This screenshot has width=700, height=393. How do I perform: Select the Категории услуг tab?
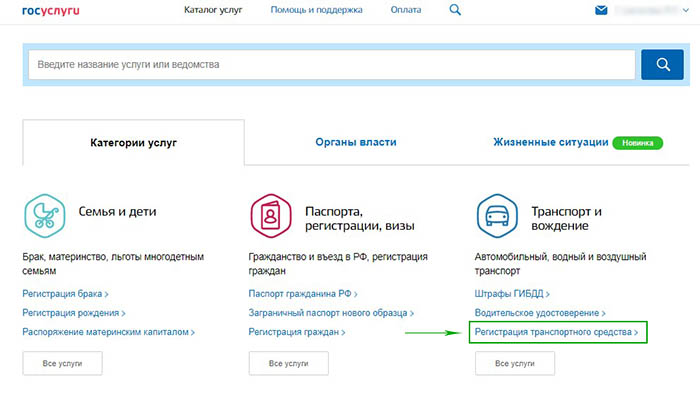tap(133, 142)
